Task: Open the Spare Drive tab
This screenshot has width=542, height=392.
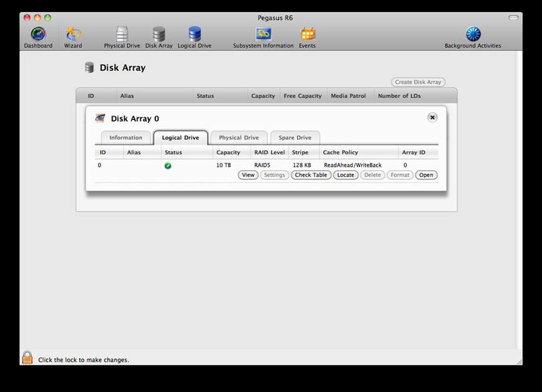Action: pos(295,138)
